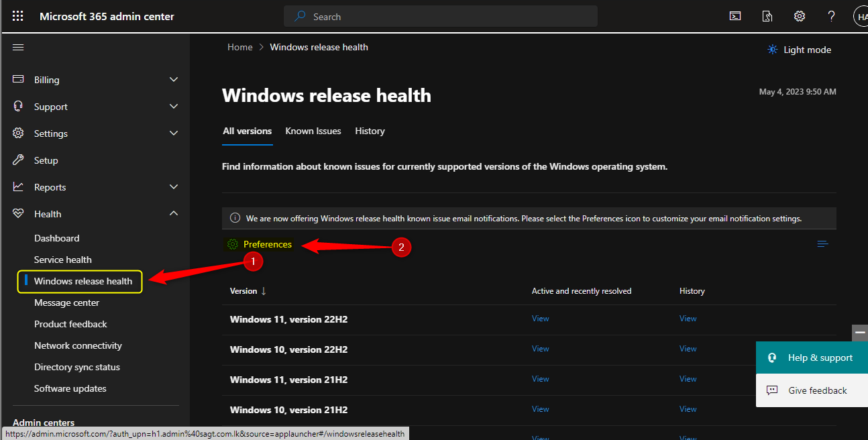Open Software updates in sidebar
868x440 pixels.
click(70, 388)
